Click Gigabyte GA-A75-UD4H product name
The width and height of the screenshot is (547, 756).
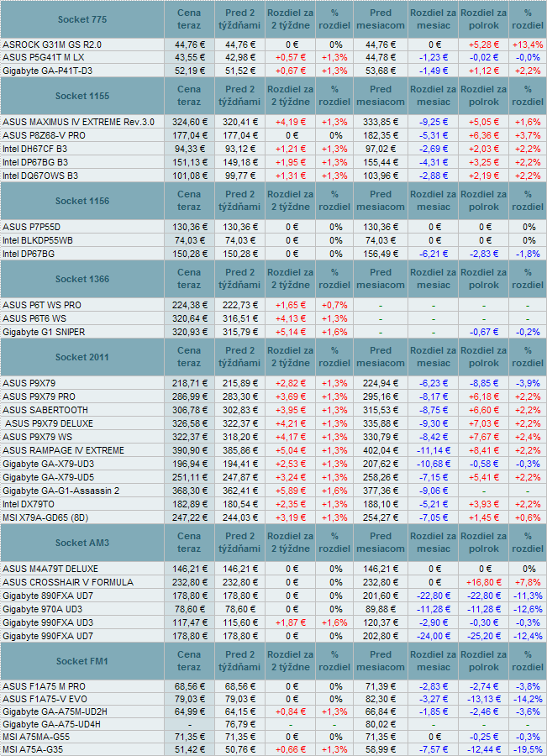(x=51, y=725)
